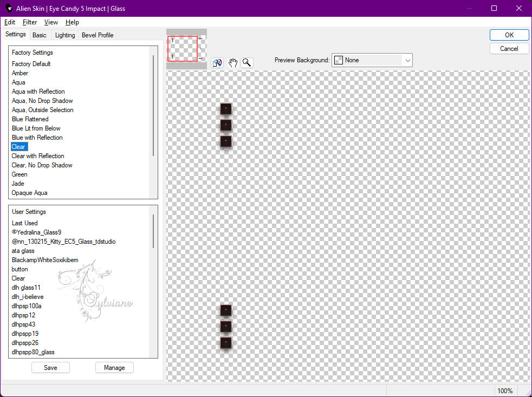Select @nn_130215_Kitty_EC5_Glass_tdstudio setting
The width and height of the screenshot is (532, 397).
tap(63, 241)
